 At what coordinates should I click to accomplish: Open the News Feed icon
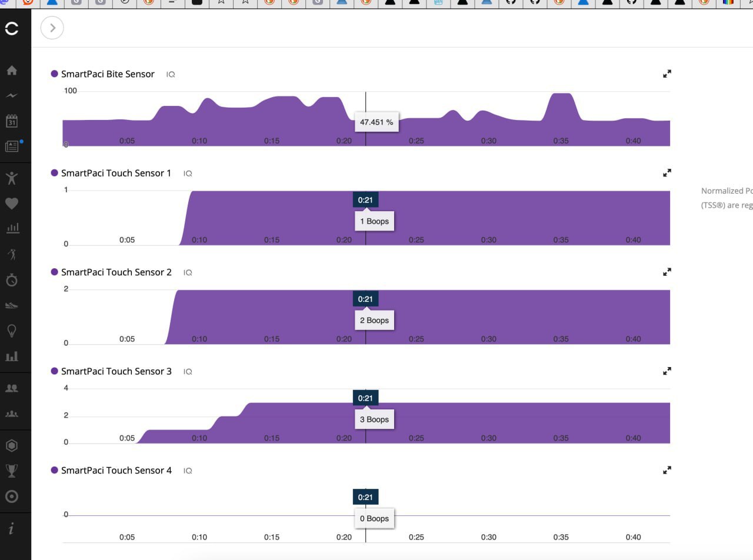coord(12,146)
